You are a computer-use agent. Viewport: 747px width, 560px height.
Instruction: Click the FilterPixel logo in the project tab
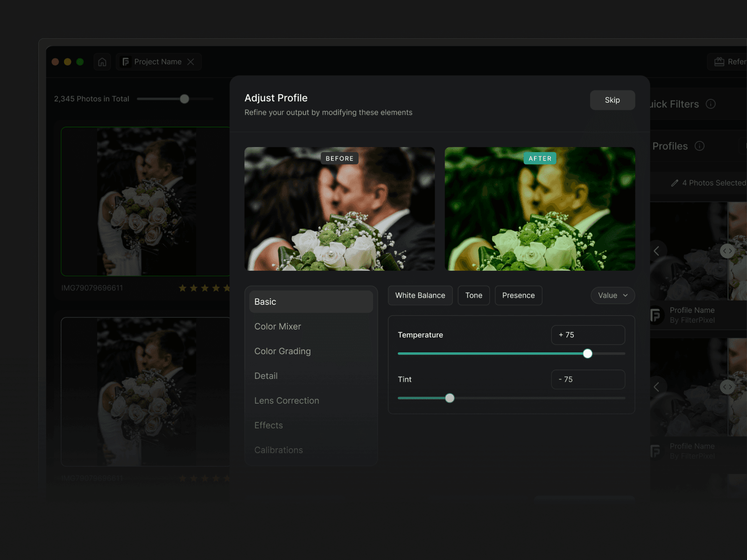(126, 62)
